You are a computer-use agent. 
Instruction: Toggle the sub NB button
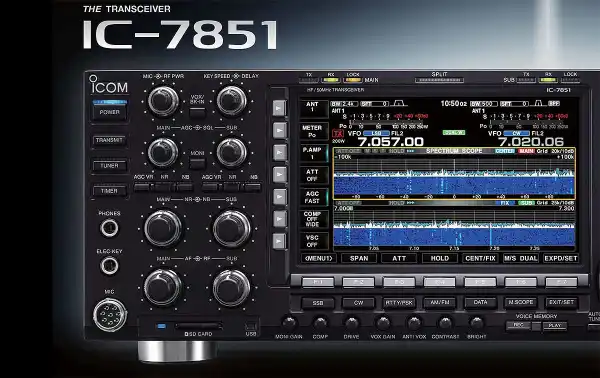253,187
